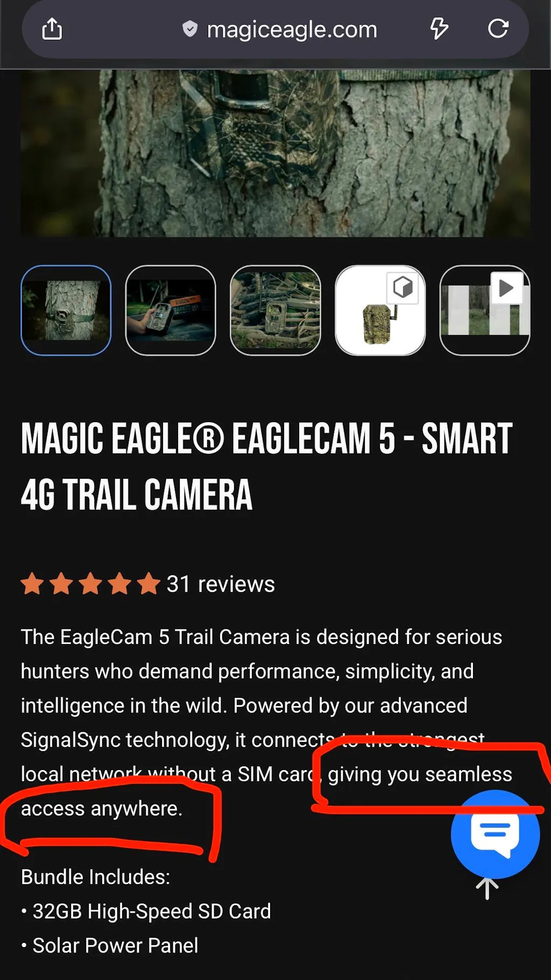
Task: Select the first tree-mounted camera thumbnail
Action: 66,310
